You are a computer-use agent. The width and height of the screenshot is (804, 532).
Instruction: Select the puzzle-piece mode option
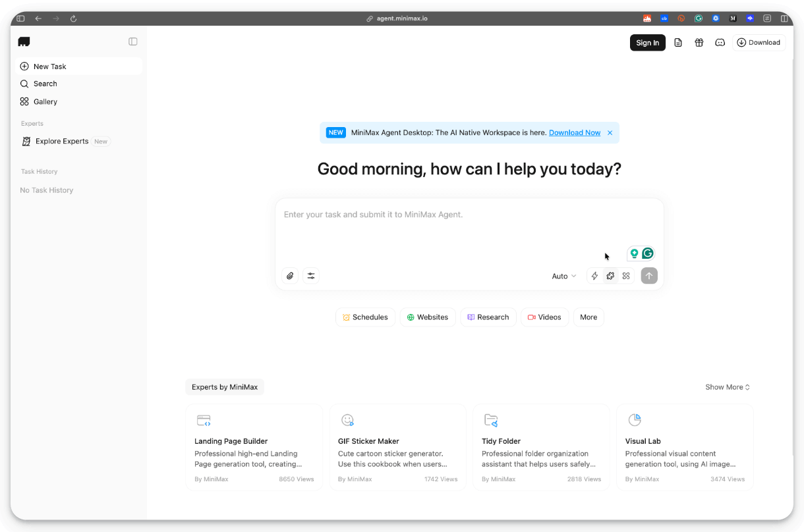(x=610, y=276)
